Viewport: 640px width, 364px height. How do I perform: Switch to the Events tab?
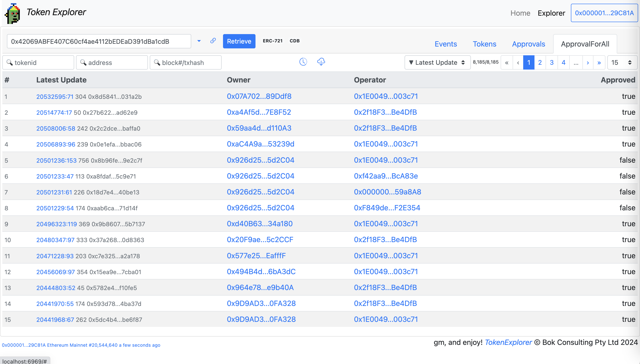click(x=446, y=44)
